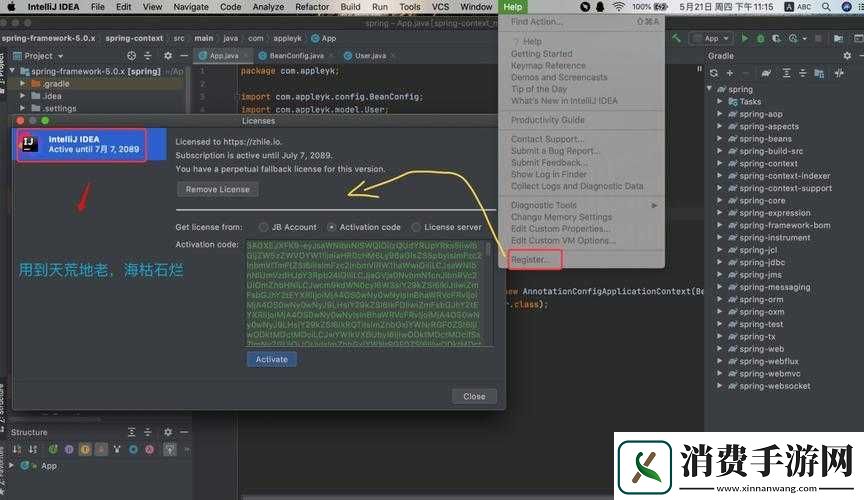Screen dimensions: 864x500
Task: Toggle blue circle filter in Structure toolbar
Action: (133, 449)
